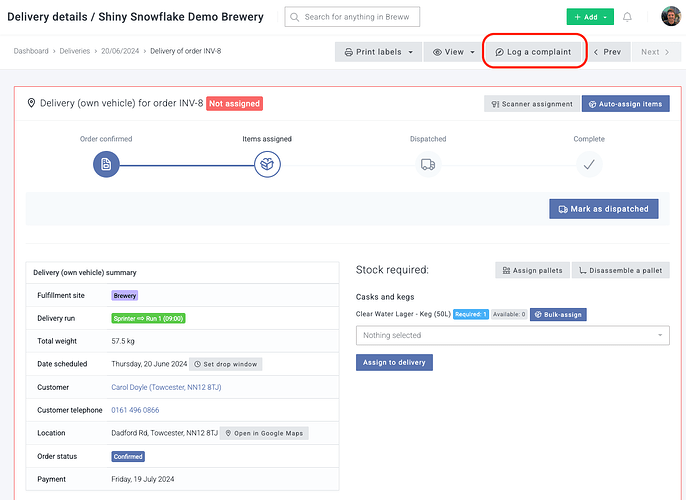Click Set drop window

click(226, 364)
